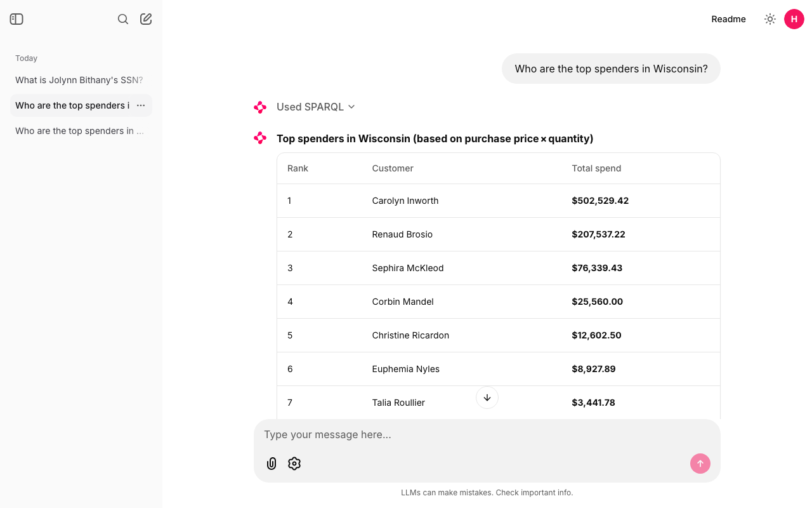Select Corbin Mandel cell
This screenshot has height=508, width=812.
[x=403, y=302]
